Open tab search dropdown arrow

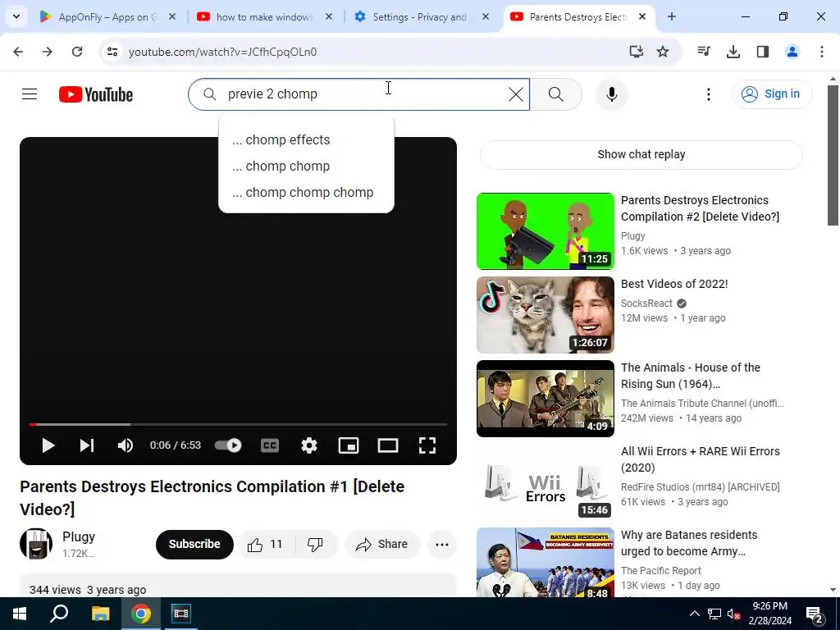pyautogui.click(x=16, y=16)
